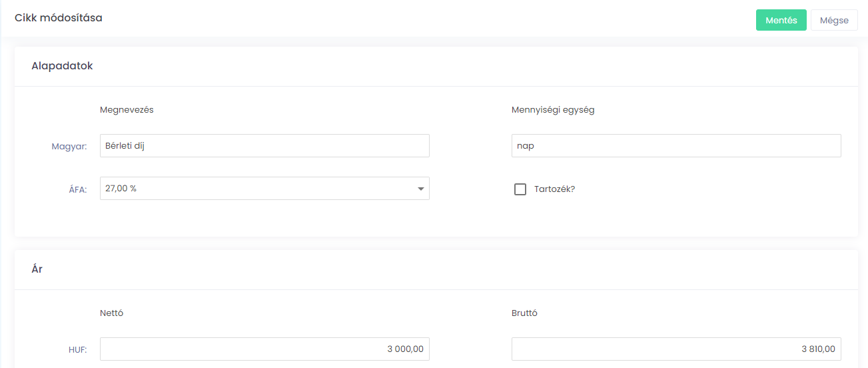
Task: Cancel editing via the Mégse button
Action: click(834, 20)
